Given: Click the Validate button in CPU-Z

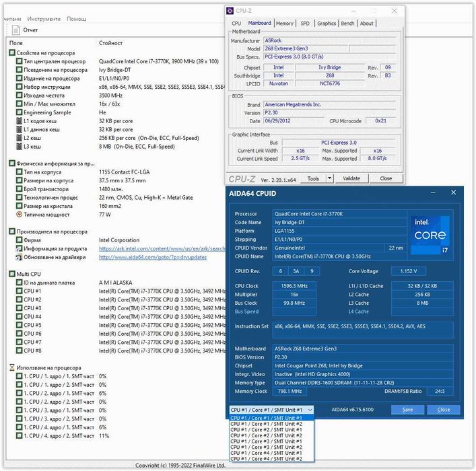Looking at the screenshot, I should 351,178.
